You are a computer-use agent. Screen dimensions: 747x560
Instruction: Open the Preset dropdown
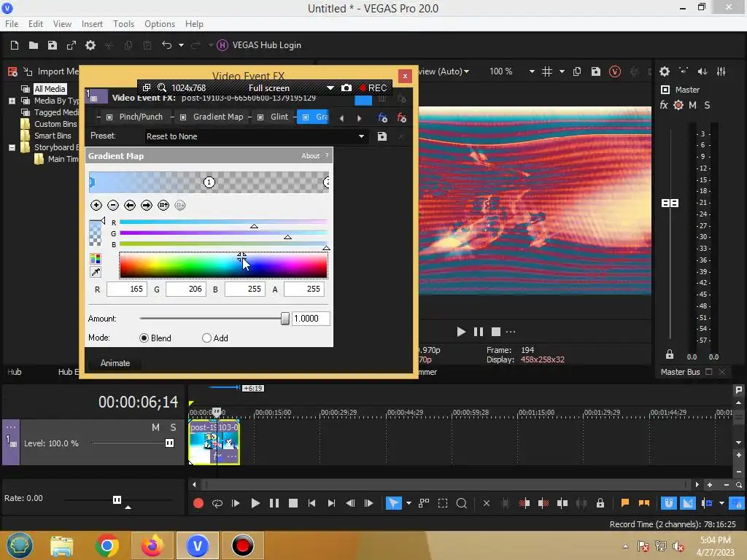point(362,136)
